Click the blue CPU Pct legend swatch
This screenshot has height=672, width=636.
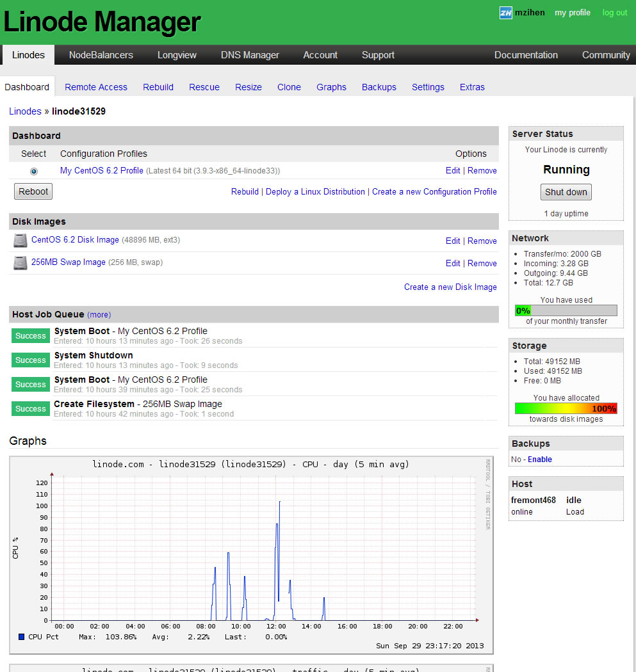[21, 637]
